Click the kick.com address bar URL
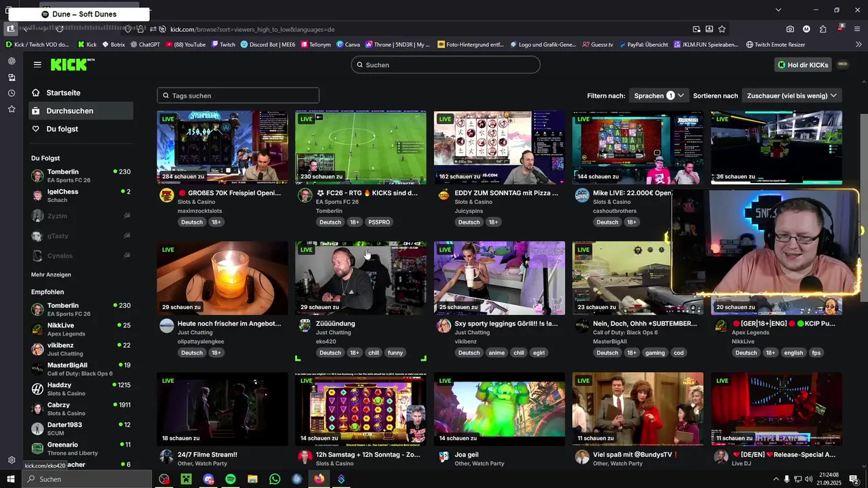Image resolution: width=868 pixels, height=488 pixels. (x=252, y=29)
